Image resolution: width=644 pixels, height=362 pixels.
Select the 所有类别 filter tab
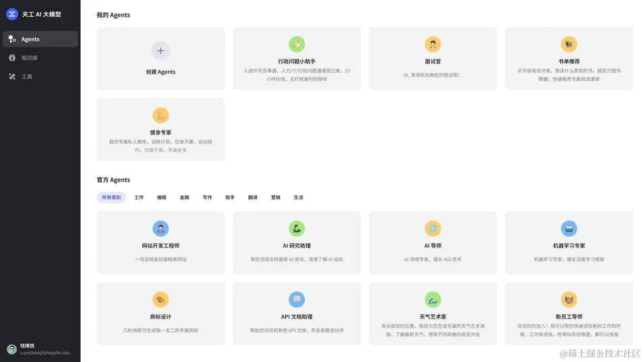point(111,198)
